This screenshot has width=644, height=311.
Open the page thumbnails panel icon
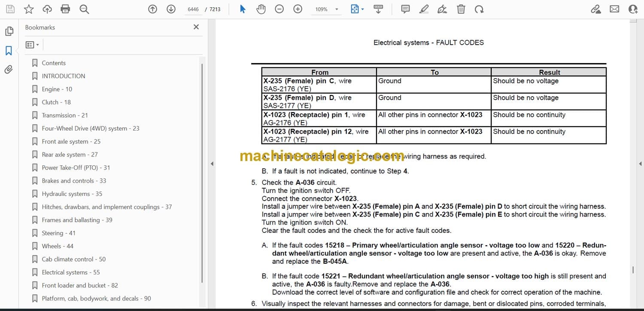9,31
